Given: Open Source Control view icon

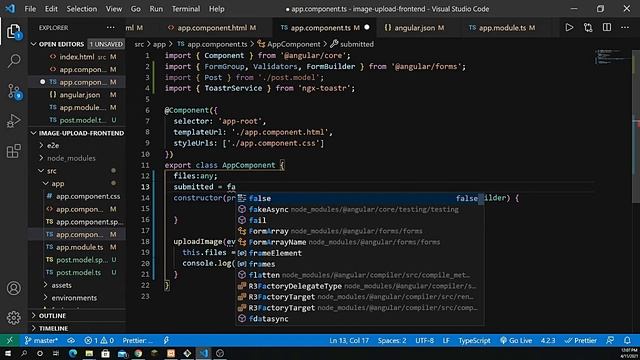Looking at the screenshot, I should pos(13,91).
